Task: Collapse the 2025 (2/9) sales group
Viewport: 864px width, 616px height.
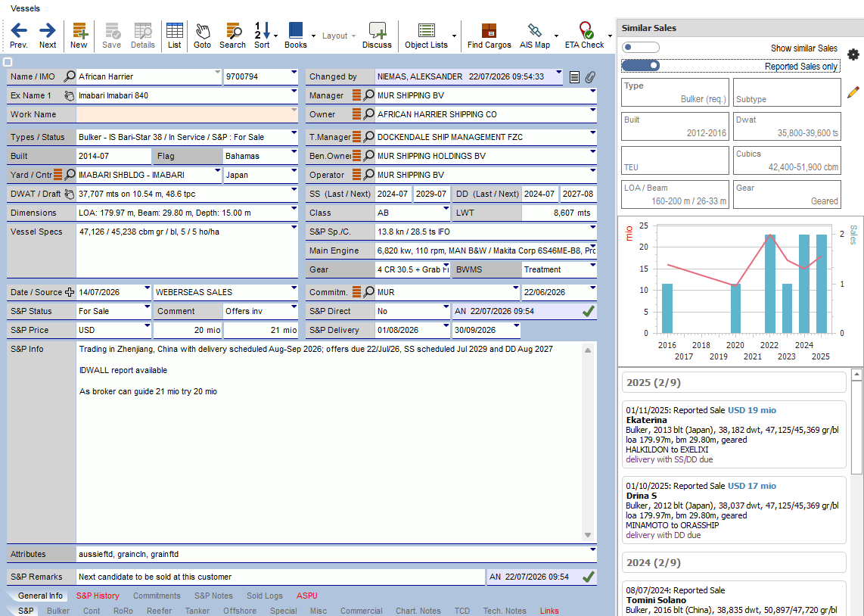Action: (734, 382)
